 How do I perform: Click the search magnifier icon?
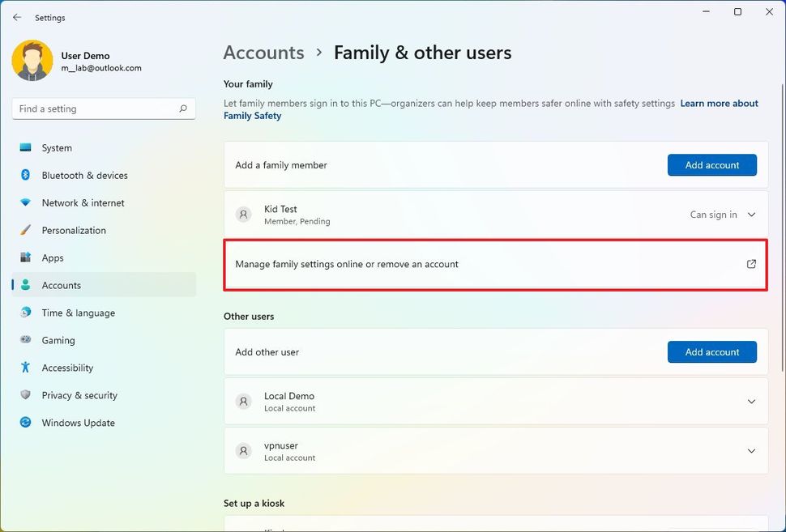183,109
